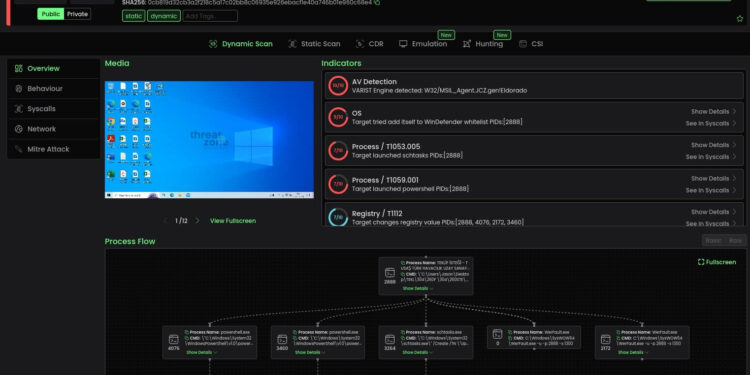
Task: Switch to the CDR tab
Action: [369, 44]
